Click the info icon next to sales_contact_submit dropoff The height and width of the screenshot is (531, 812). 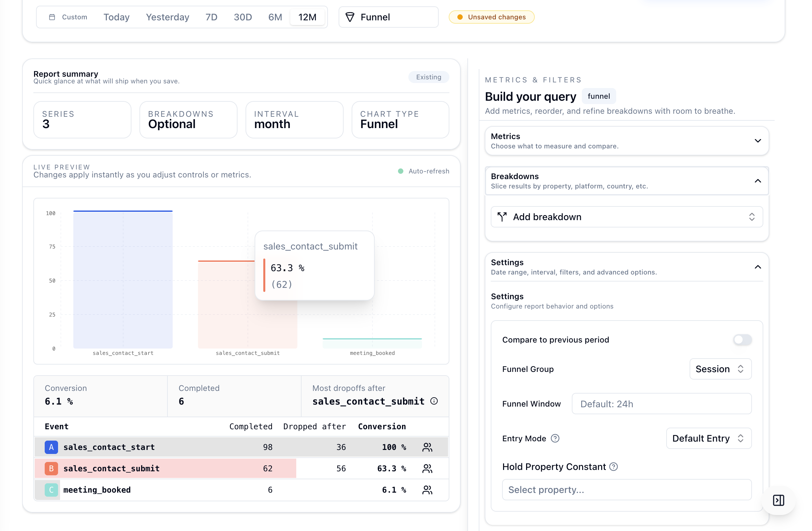(x=434, y=401)
